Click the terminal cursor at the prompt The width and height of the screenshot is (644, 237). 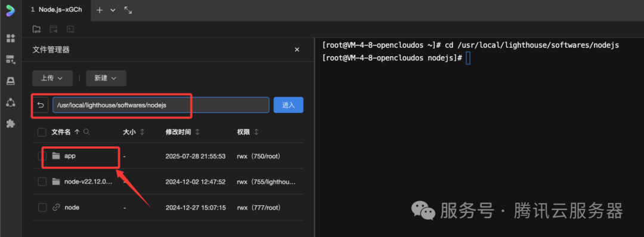pos(468,58)
